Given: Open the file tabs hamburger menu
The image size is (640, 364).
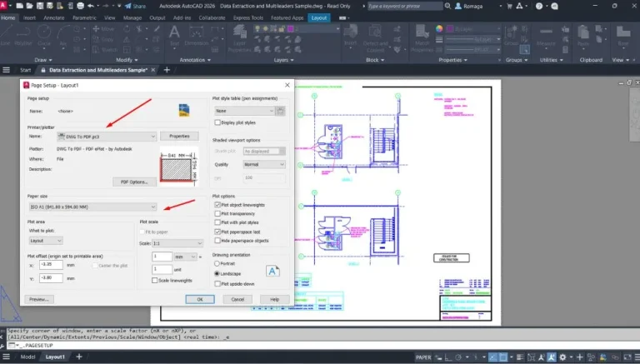Looking at the screenshot, I should click(6, 70).
